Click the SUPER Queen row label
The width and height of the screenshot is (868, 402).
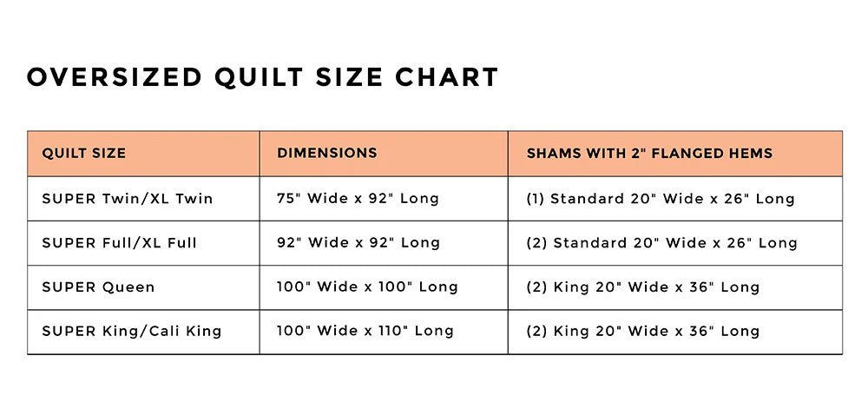(x=98, y=287)
